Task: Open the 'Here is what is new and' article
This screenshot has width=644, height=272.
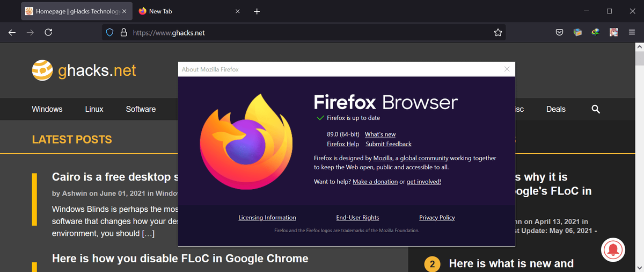Action: point(511,263)
